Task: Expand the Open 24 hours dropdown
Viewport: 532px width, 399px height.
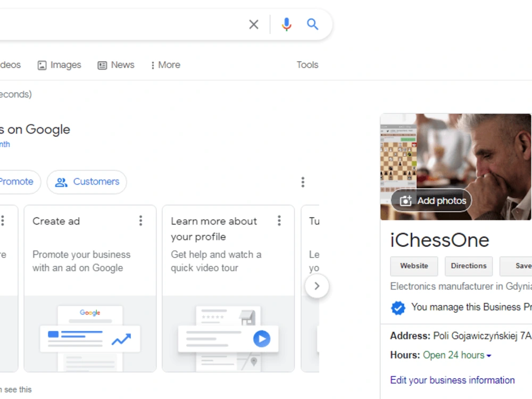Action: [456, 355]
